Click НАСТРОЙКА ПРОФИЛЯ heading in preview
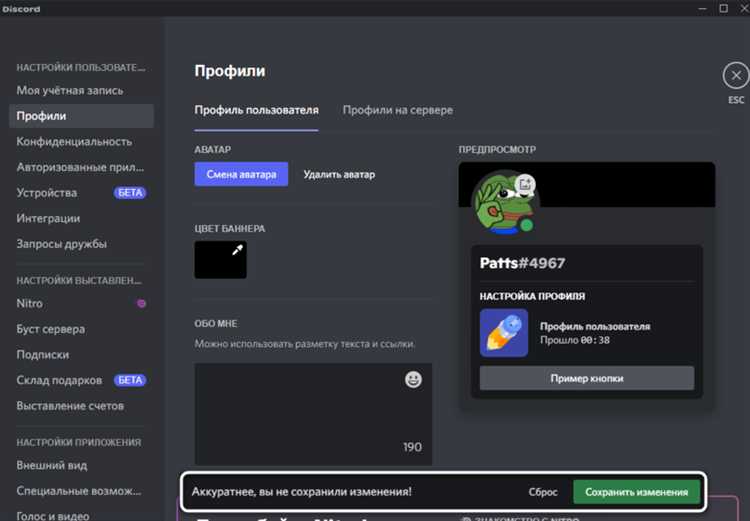 coord(532,296)
